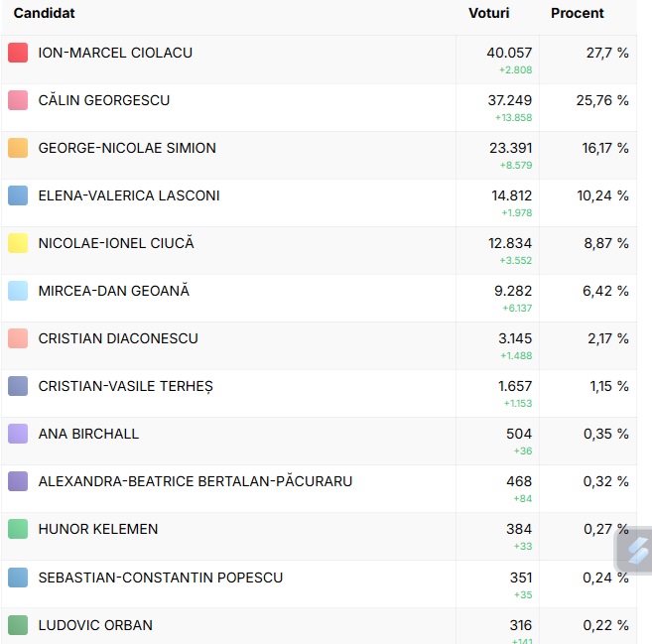Click the purple swatch beside Ana Birchall
This screenshot has width=652, height=644.
point(18,434)
